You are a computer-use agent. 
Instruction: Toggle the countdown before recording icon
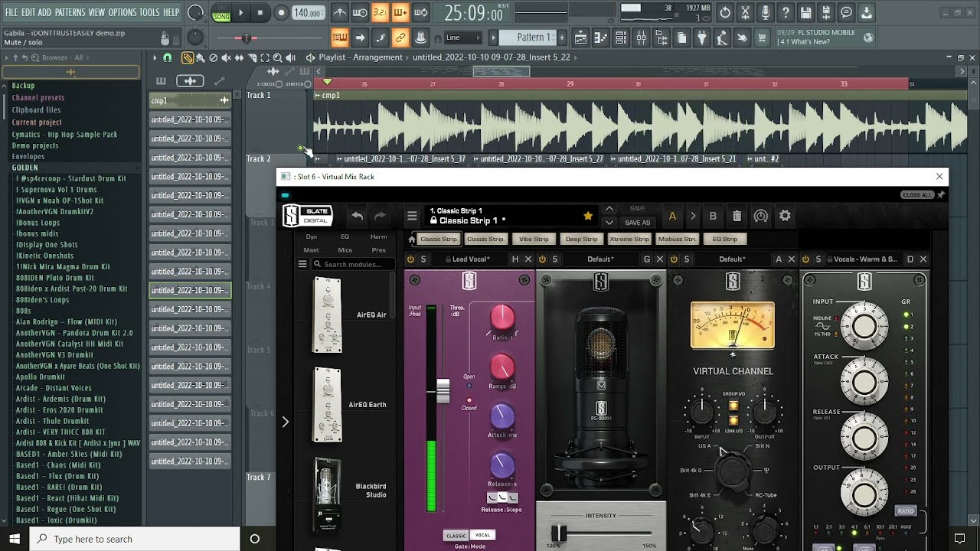[380, 13]
